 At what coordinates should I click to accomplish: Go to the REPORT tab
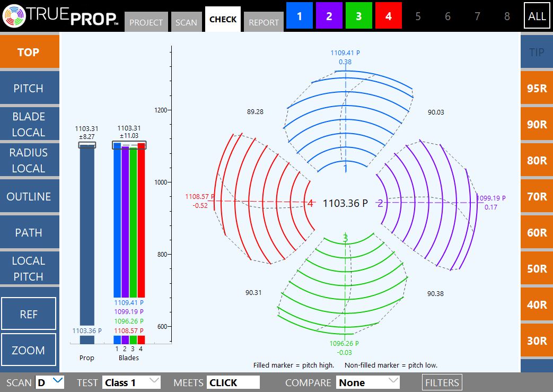click(264, 22)
